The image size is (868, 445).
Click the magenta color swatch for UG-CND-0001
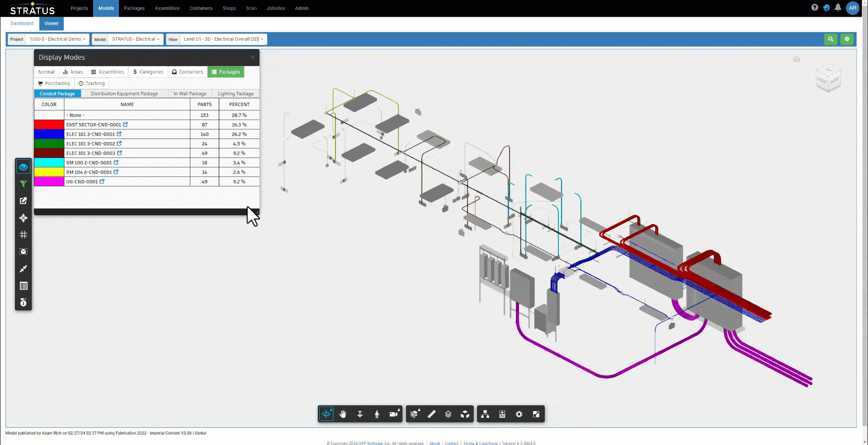(48, 181)
